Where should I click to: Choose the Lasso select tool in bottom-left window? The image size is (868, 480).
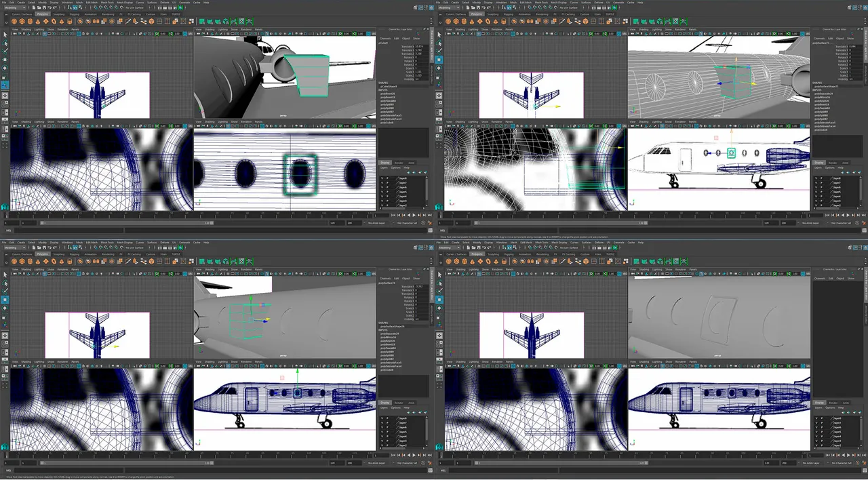[x=5, y=283]
